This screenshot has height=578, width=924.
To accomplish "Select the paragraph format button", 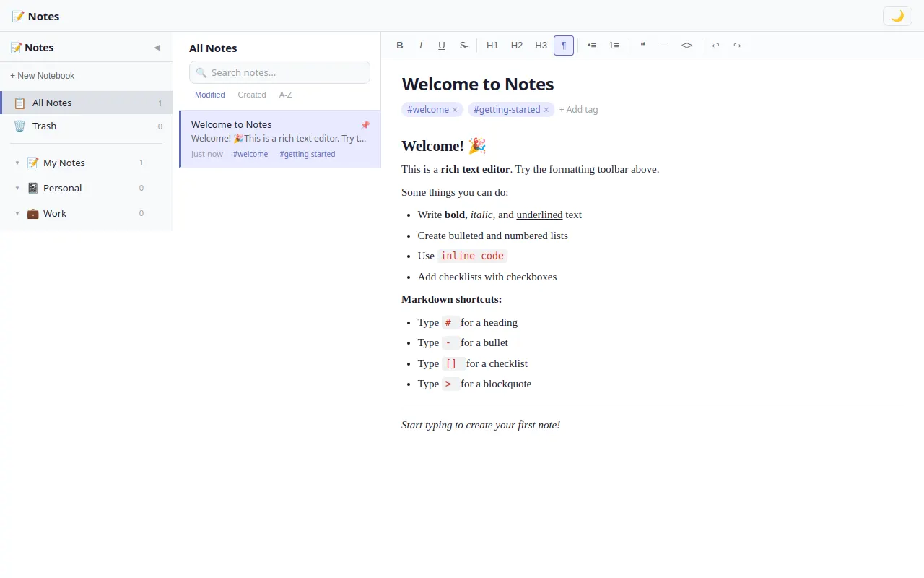I will click(564, 46).
